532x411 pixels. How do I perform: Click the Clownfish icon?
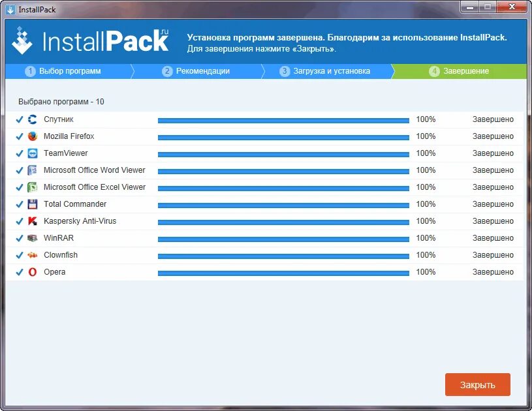(x=32, y=255)
